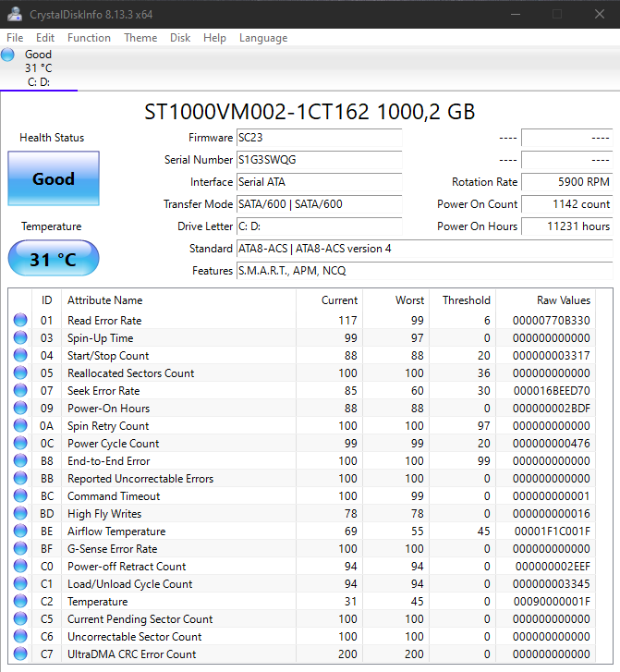Click the Power On Hours field
The width and height of the screenshot is (620, 672).
click(566, 226)
